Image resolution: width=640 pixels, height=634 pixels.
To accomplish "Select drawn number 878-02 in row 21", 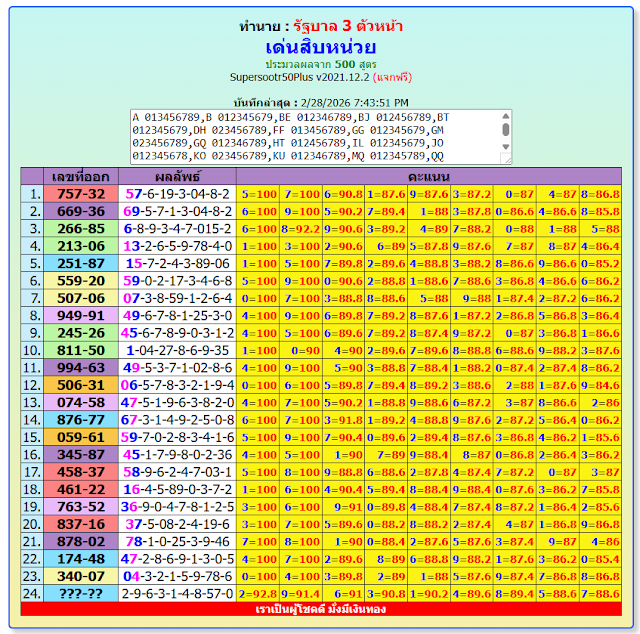I will tap(81, 542).
